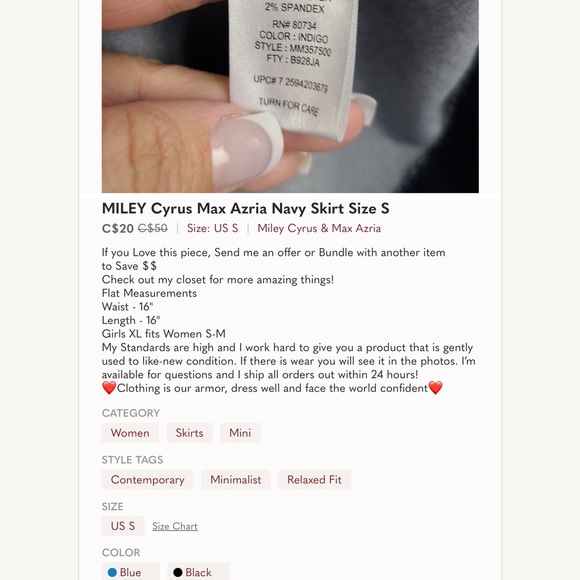Select the Black color tag
580x580 pixels.
coord(198,572)
